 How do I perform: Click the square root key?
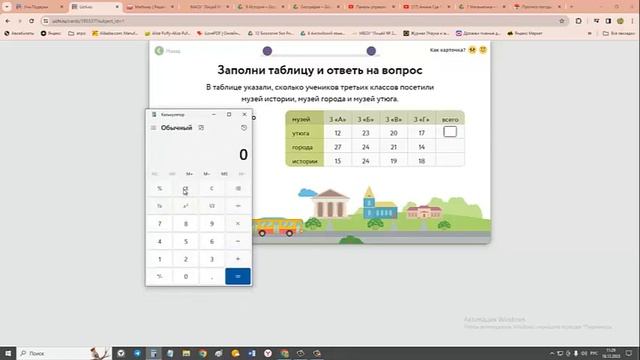(x=212, y=206)
